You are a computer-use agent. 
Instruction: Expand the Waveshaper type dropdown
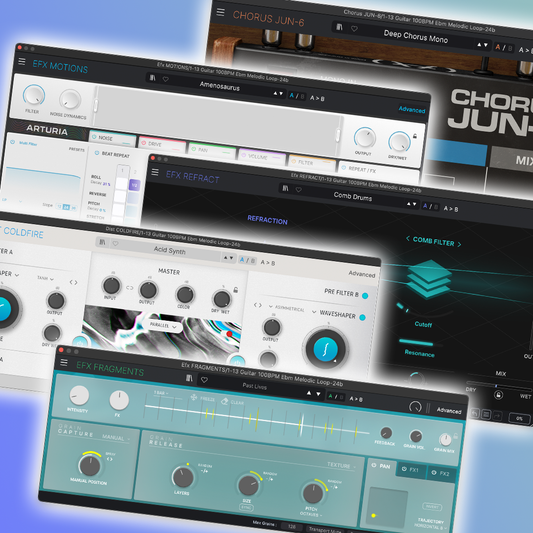[314, 312]
